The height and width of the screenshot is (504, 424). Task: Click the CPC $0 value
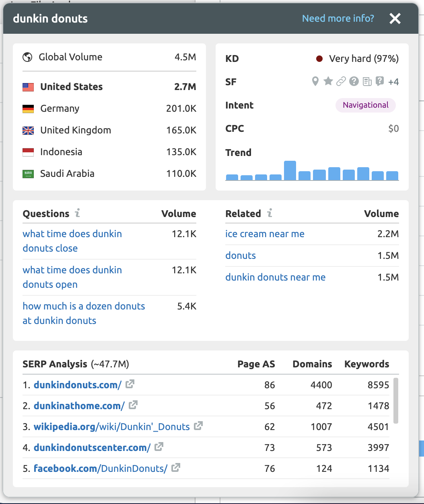tap(393, 129)
